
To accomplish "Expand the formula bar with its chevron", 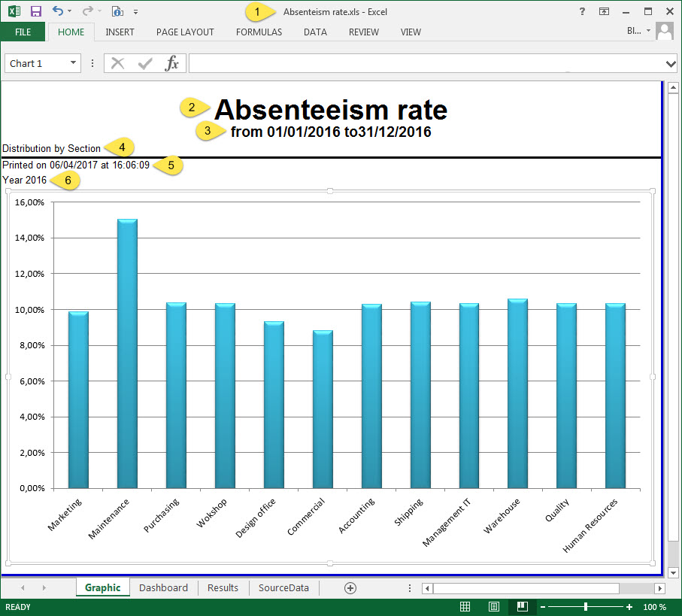I will (x=671, y=63).
